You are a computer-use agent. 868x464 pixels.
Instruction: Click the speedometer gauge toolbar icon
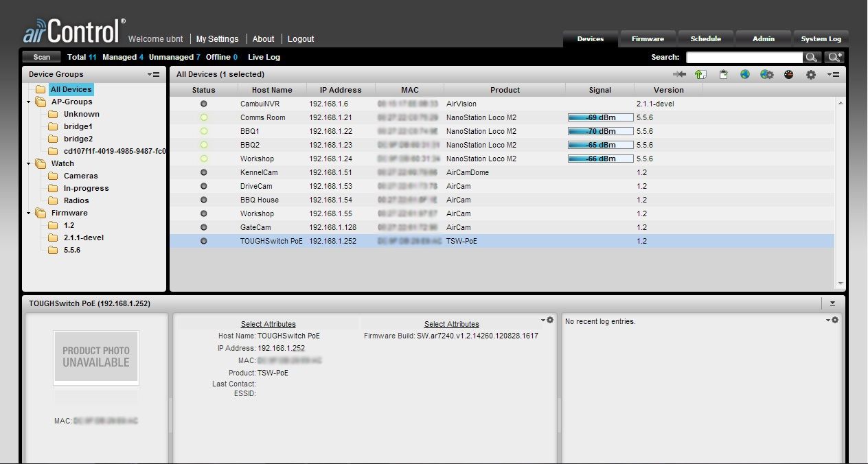click(788, 74)
